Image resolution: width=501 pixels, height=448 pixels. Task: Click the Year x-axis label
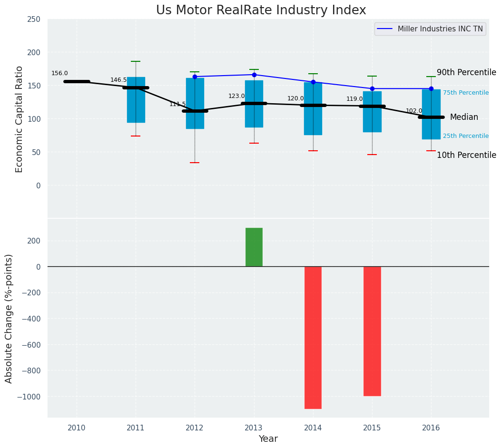pos(268,439)
